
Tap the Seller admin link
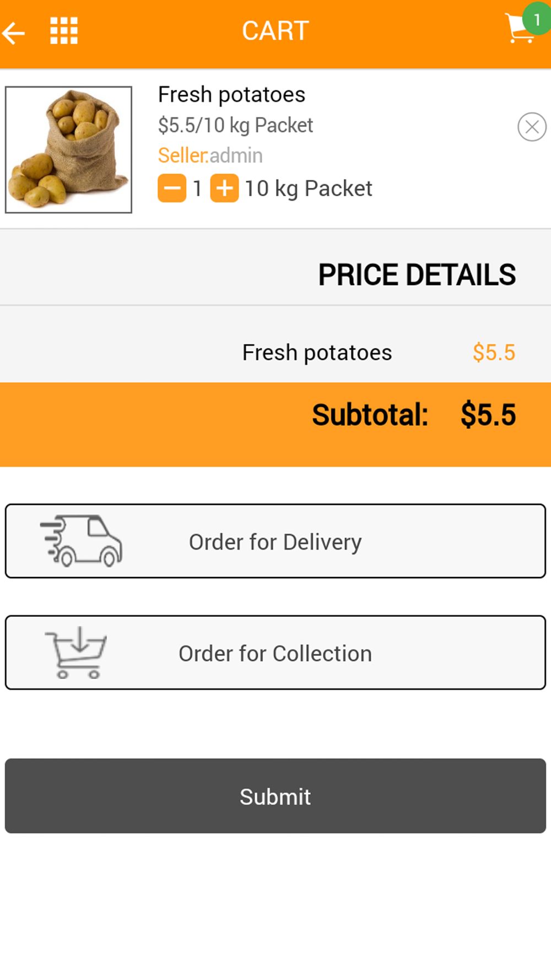click(210, 156)
